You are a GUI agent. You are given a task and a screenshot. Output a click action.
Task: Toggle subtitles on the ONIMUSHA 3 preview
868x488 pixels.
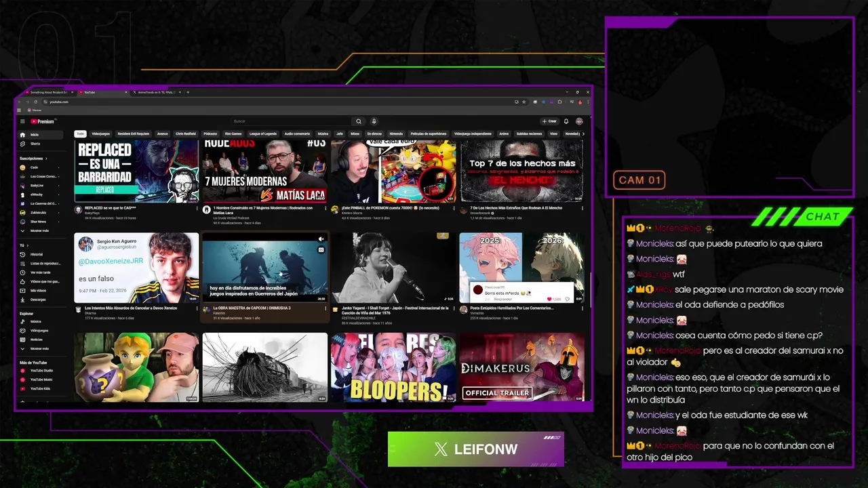click(x=321, y=249)
